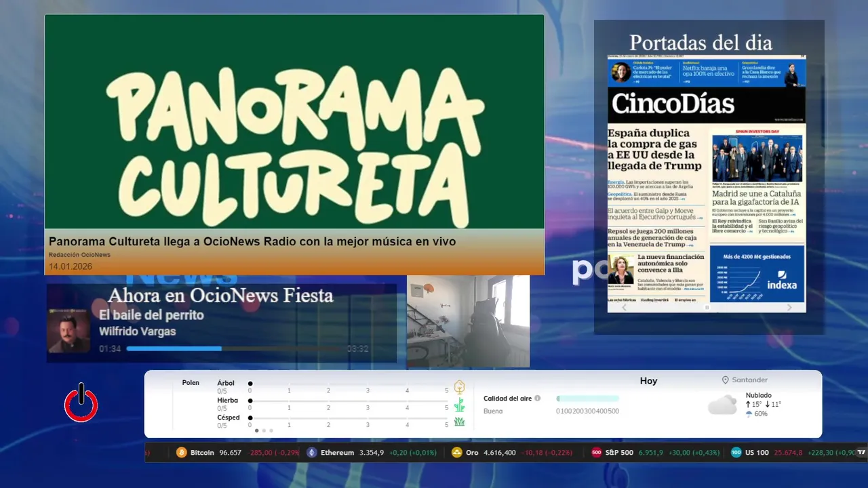Screen dimensions: 868x488
Task: Click the red power button icon
Action: coord(81,403)
